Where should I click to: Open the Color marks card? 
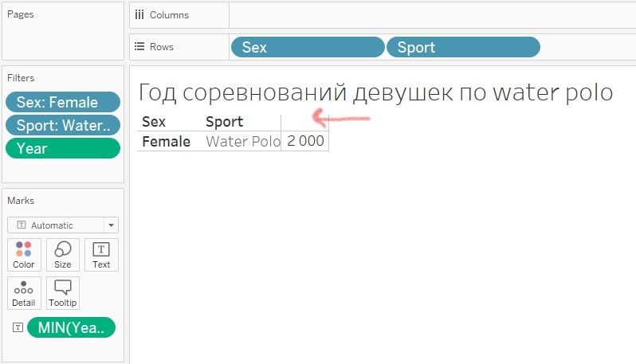pos(24,255)
